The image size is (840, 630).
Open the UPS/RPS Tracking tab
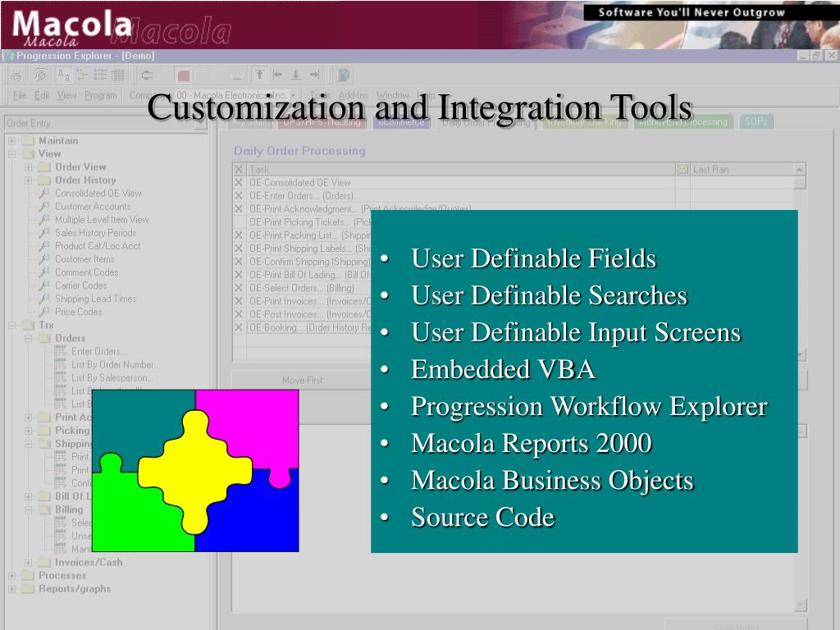point(322,122)
